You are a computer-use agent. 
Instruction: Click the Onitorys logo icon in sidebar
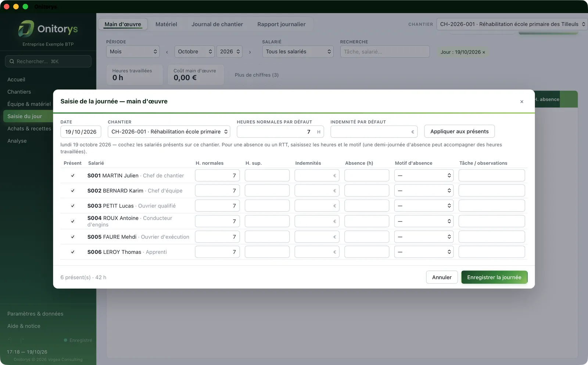tap(26, 29)
